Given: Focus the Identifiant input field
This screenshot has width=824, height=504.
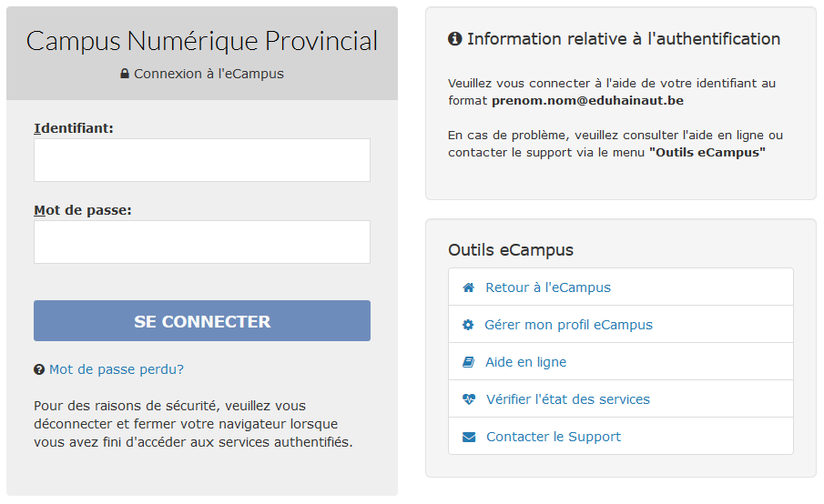Looking at the screenshot, I should click(202, 160).
